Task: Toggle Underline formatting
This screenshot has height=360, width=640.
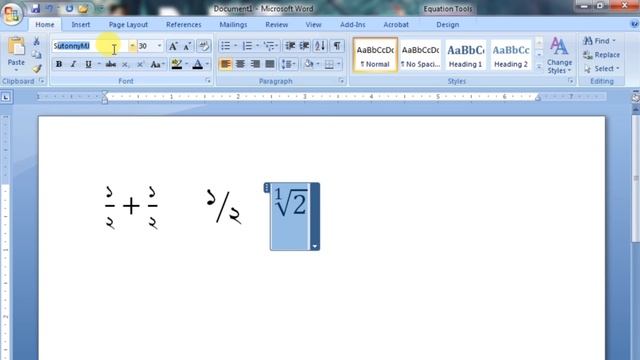Action: pos(88,64)
